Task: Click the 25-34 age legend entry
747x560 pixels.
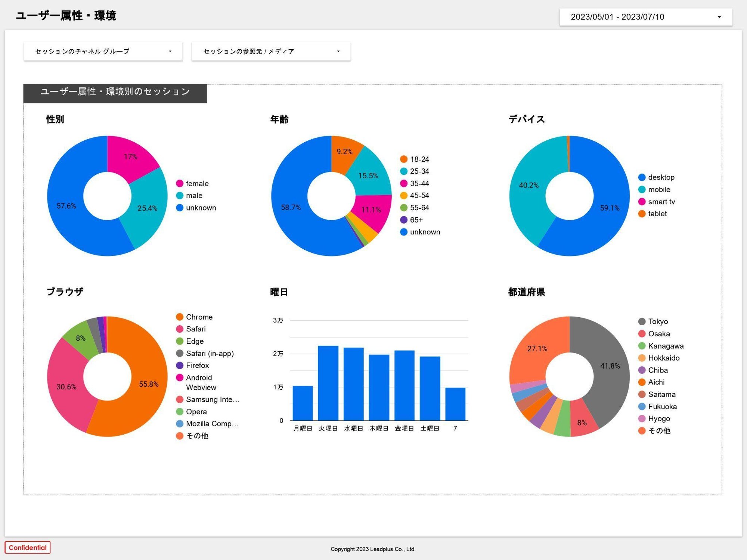Action: pos(415,171)
